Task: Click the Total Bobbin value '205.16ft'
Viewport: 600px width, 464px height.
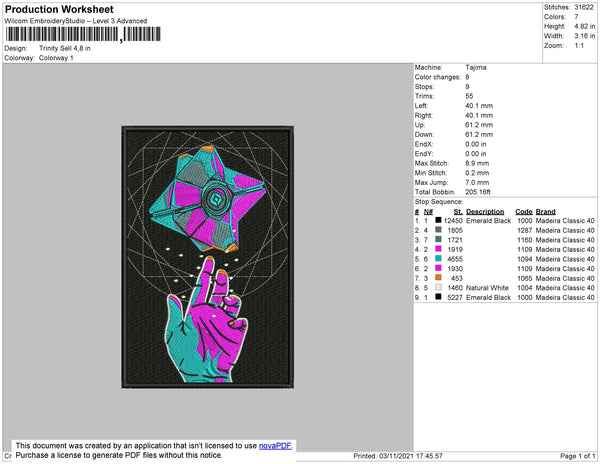Action: pyautogui.click(x=478, y=192)
